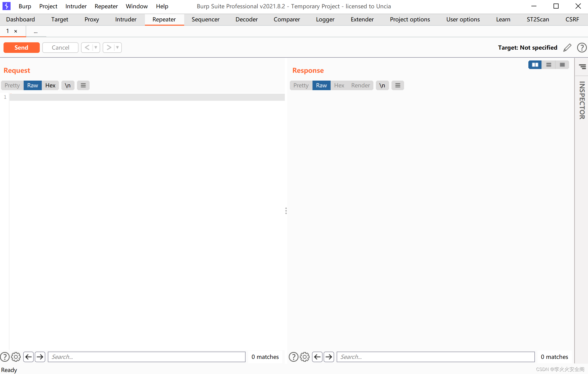Add a new Repeater tab via ellipsis
Viewport: 588px width, 374px height.
(x=36, y=31)
